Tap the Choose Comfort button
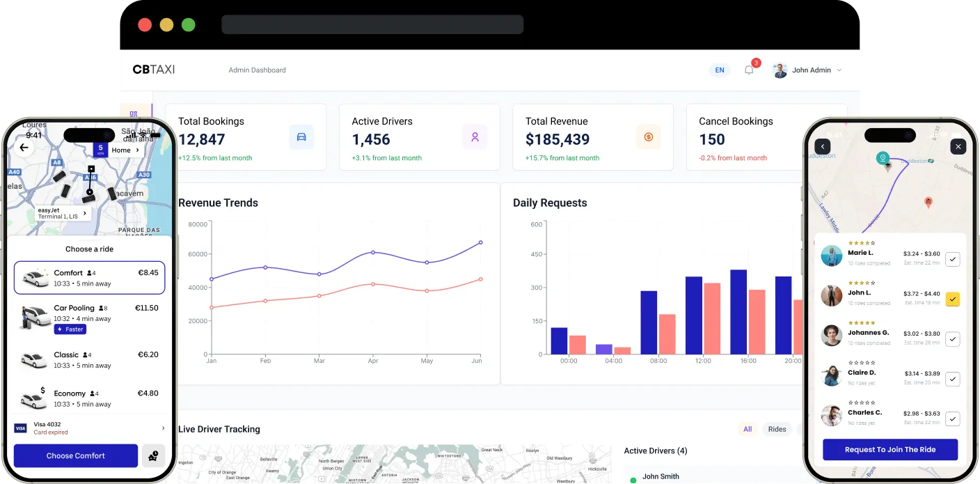 76,455
